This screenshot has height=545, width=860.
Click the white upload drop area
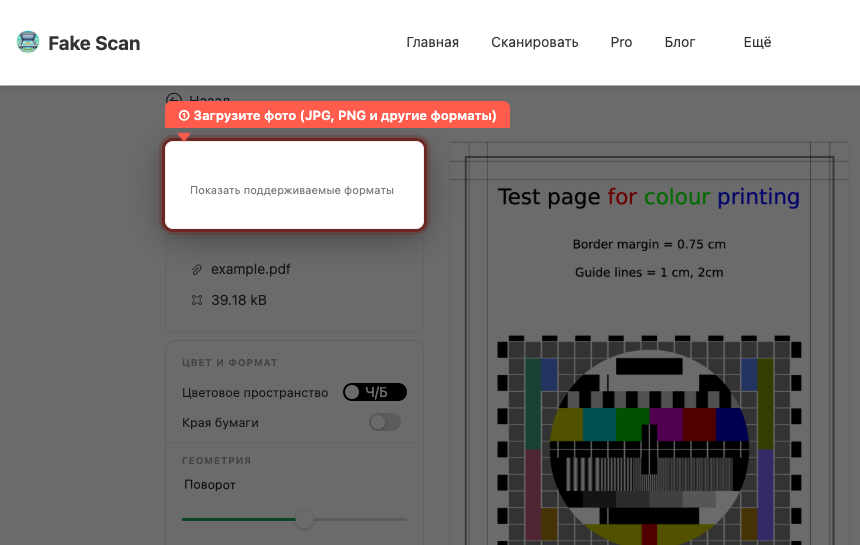[x=295, y=185]
